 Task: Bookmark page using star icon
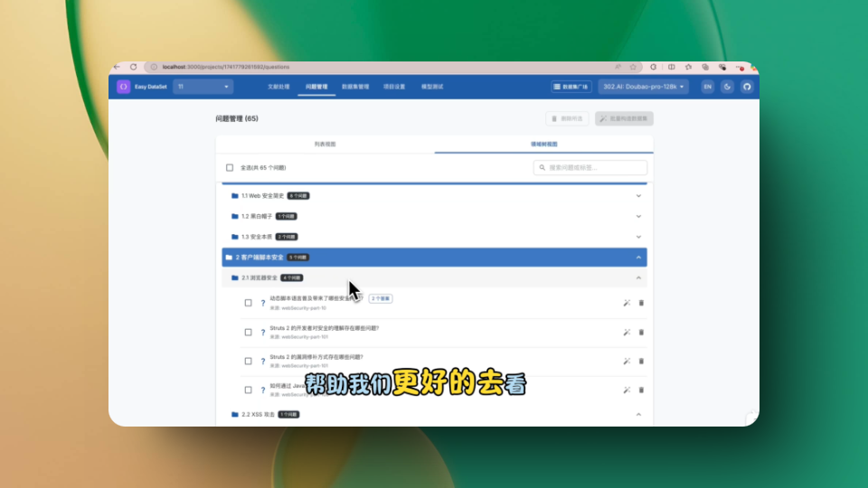click(633, 67)
